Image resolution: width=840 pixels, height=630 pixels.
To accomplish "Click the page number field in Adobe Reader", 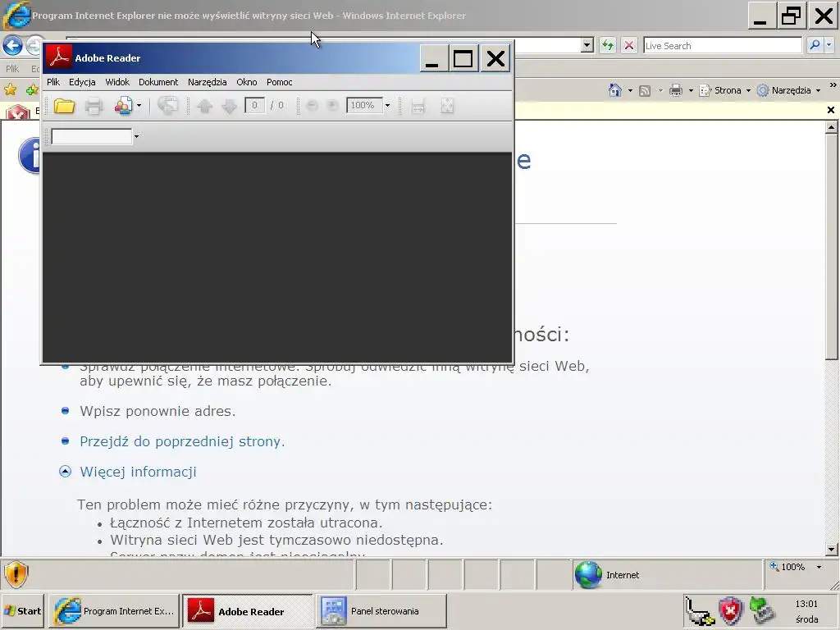I will pos(254,105).
